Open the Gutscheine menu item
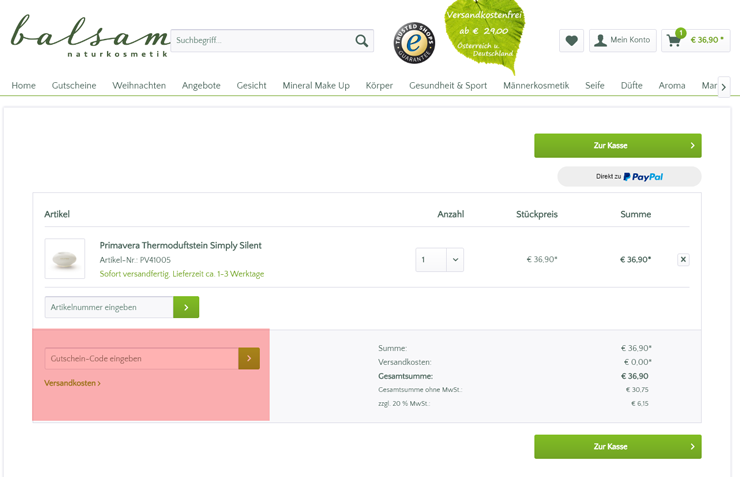740x477 pixels. [74, 85]
